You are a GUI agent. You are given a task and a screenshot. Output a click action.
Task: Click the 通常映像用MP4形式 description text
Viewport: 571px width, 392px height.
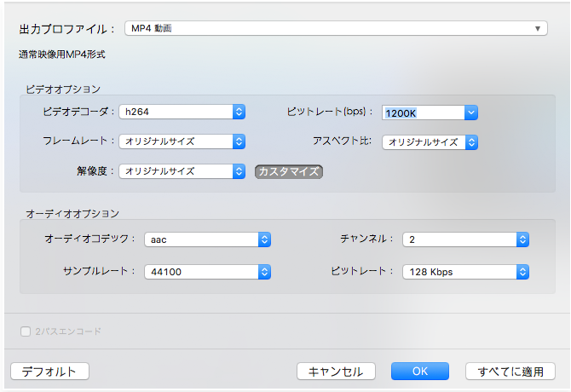tap(61, 55)
